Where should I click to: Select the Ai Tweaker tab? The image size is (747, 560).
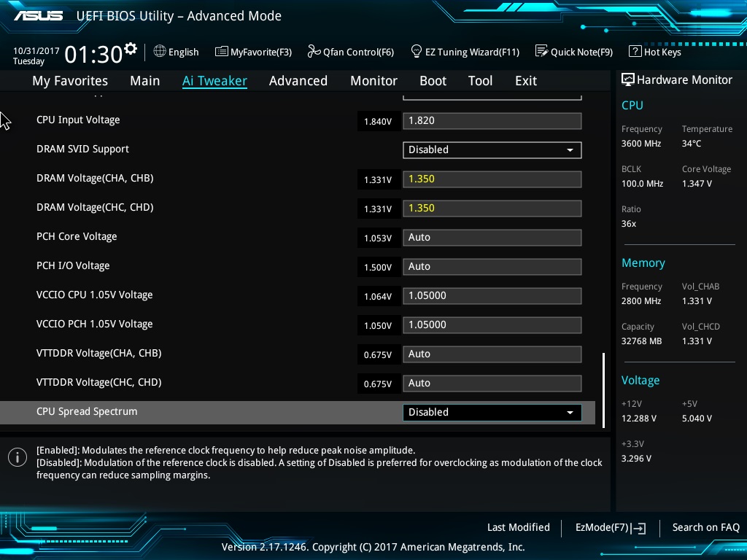click(x=214, y=81)
